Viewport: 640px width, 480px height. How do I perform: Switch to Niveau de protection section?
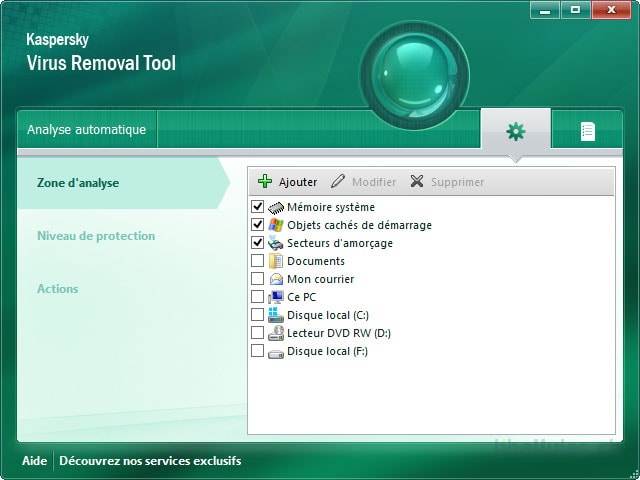[96, 236]
